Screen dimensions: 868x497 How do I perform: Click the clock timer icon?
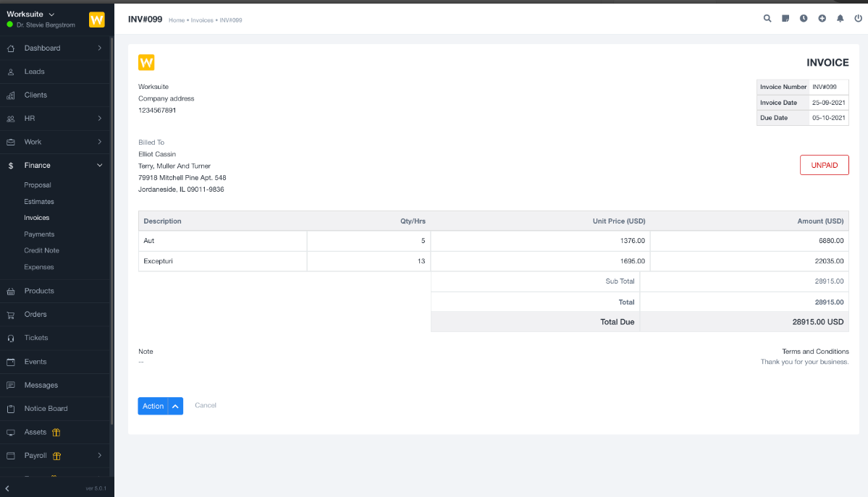pyautogui.click(x=804, y=19)
